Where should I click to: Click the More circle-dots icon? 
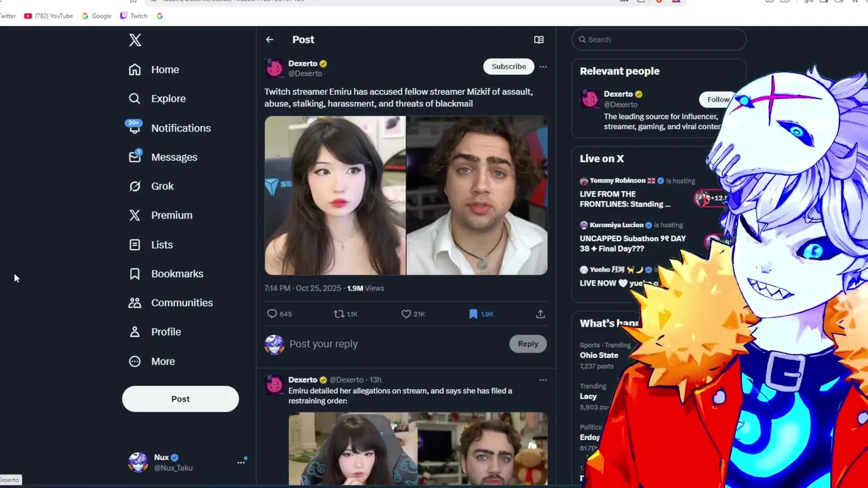pyautogui.click(x=135, y=361)
